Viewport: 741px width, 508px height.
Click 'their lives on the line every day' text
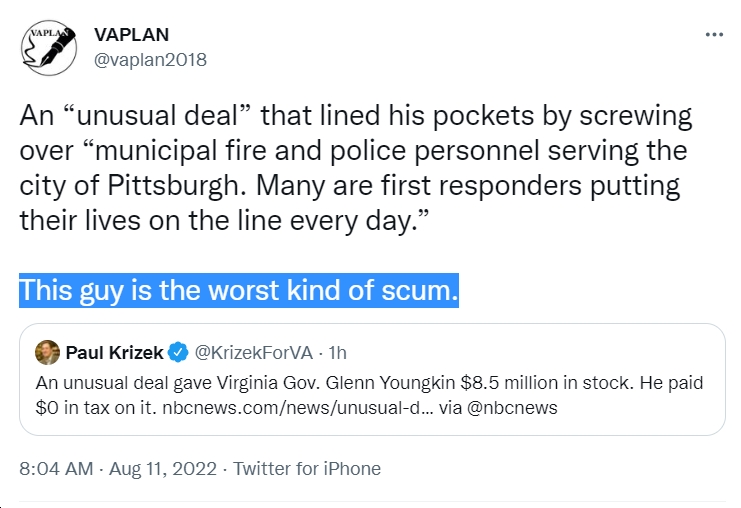click(x=215, y=220)
